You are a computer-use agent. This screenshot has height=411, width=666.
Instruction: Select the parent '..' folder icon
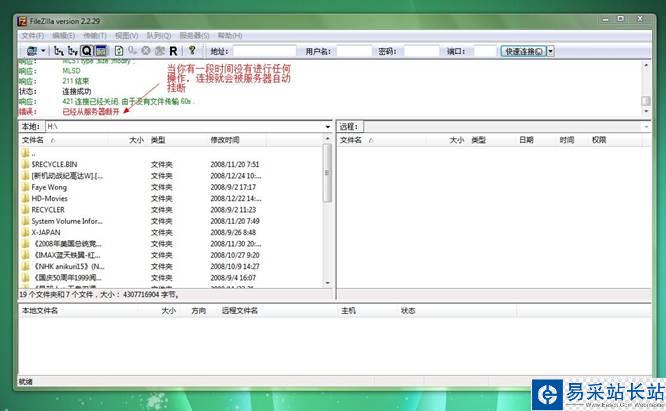click(x=25, y=153)
